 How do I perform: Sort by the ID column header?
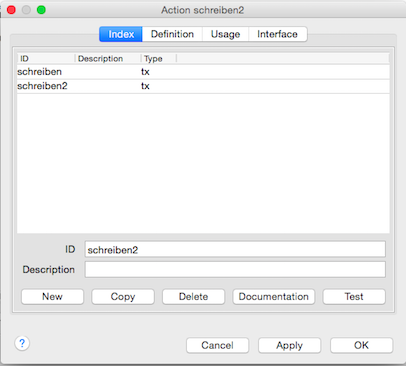(46, 59)
